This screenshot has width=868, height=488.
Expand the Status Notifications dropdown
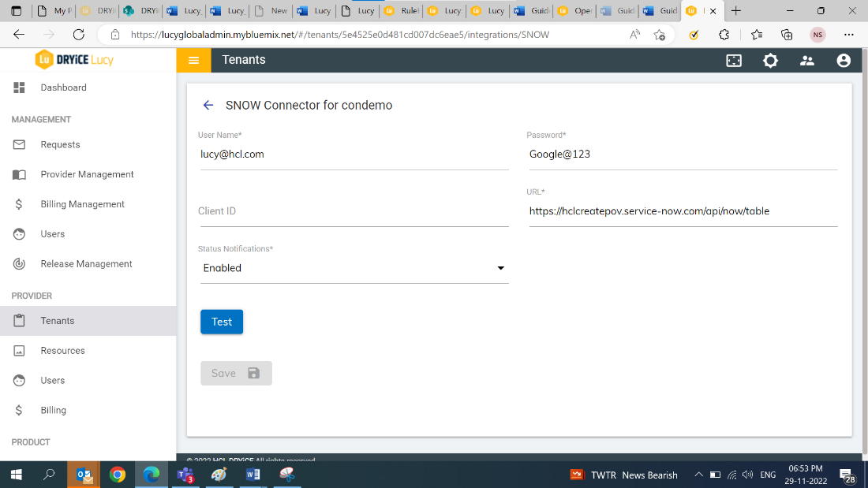pos(354,268)
